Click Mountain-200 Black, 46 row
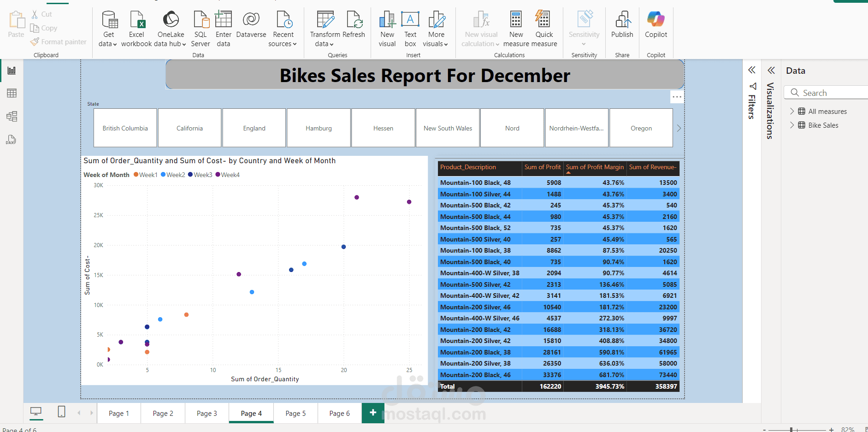Screen dimensions: 868x432 (558, 375)
